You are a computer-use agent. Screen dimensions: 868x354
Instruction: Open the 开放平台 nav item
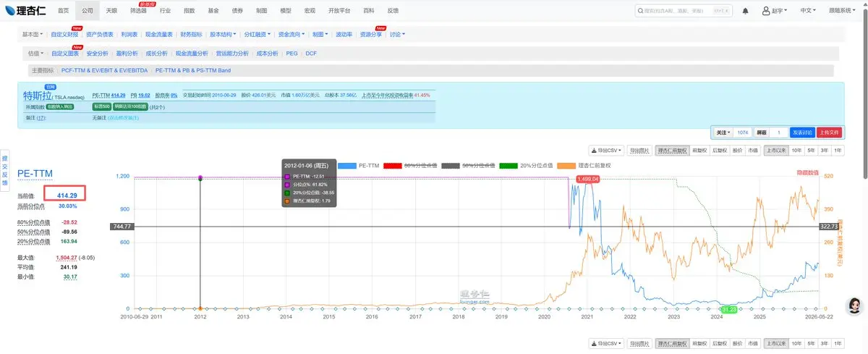pos(339,11)
